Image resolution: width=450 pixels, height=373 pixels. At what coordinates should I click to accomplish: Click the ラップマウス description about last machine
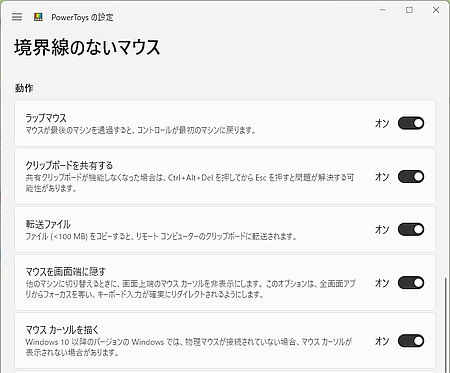click(x=141, y=130)
